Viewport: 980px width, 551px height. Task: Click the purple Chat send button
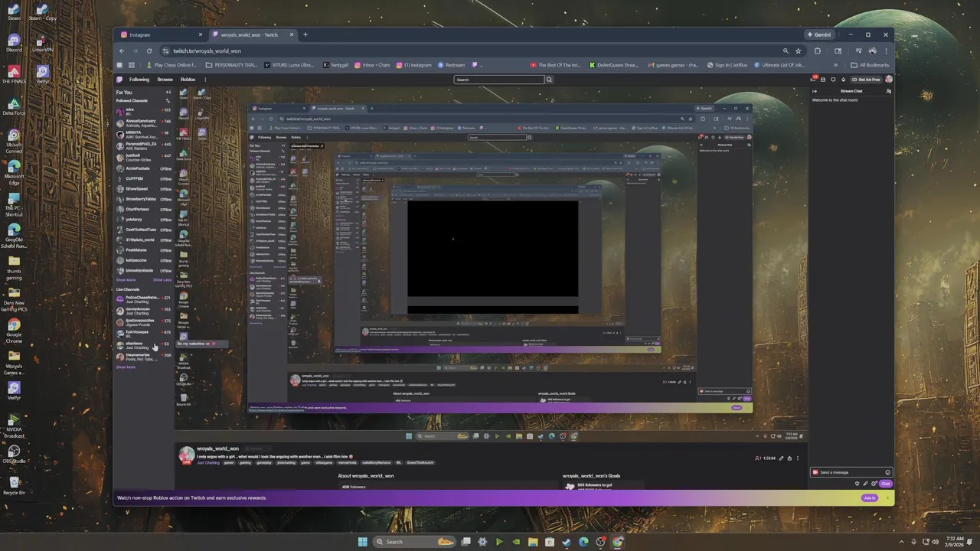(886, 484)
